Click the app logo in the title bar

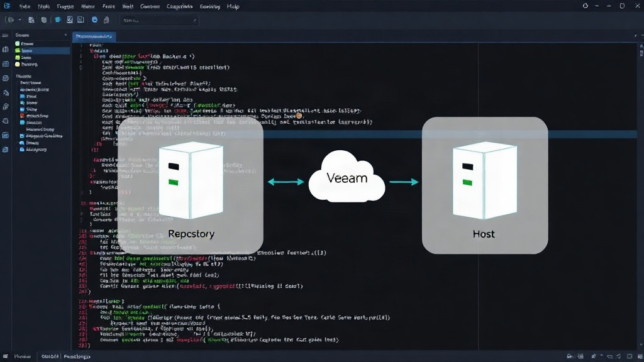tap(7, 6)
